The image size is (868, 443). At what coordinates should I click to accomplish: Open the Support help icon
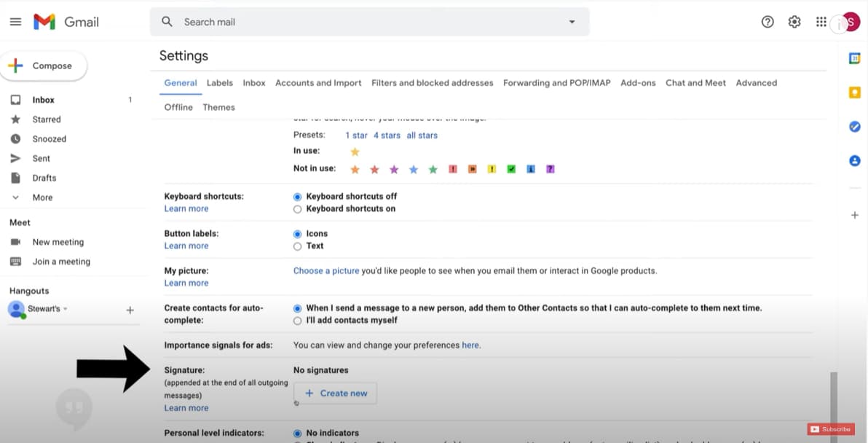tap(768, 22)
